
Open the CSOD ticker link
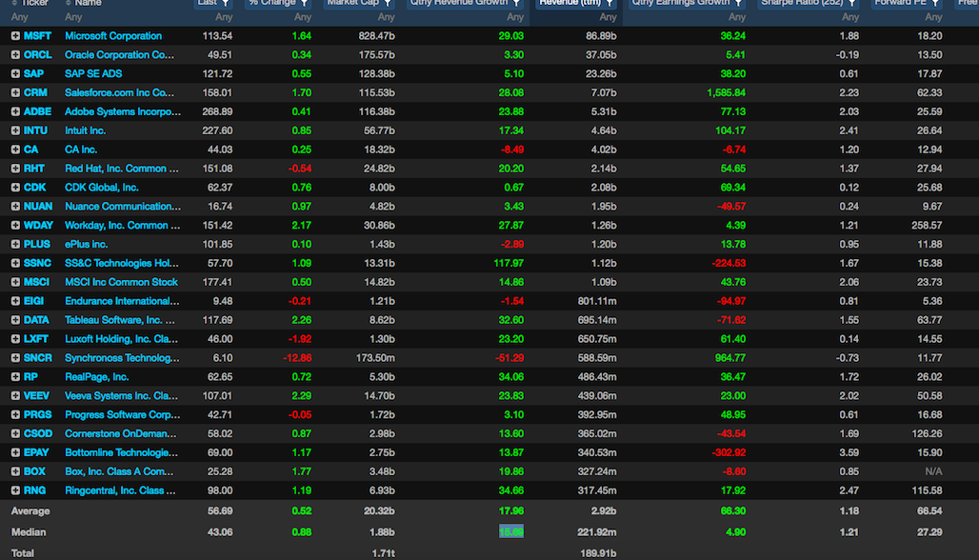[x=37, y=434]
